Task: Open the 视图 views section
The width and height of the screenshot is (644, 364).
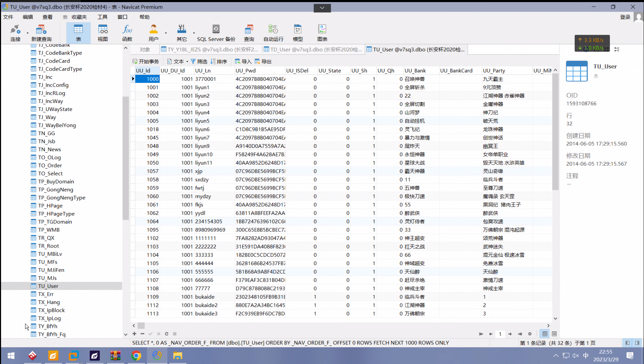Action: (x=103, y=33)
